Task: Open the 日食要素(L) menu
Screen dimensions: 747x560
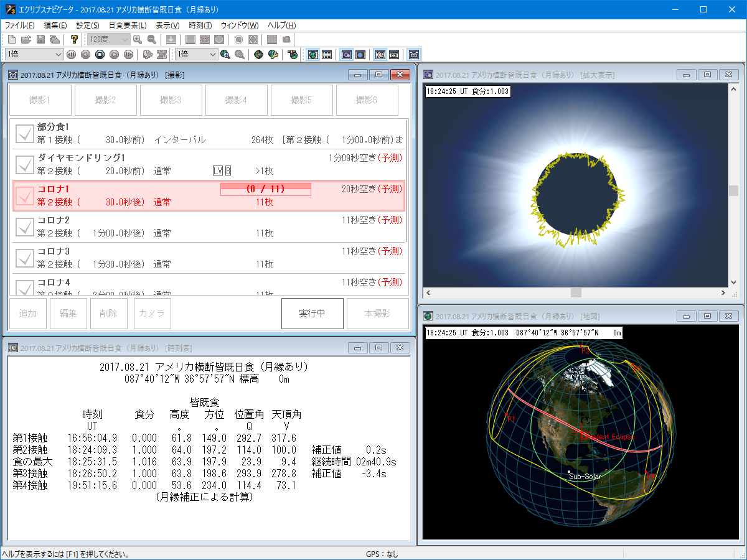Action: (128, 26)
